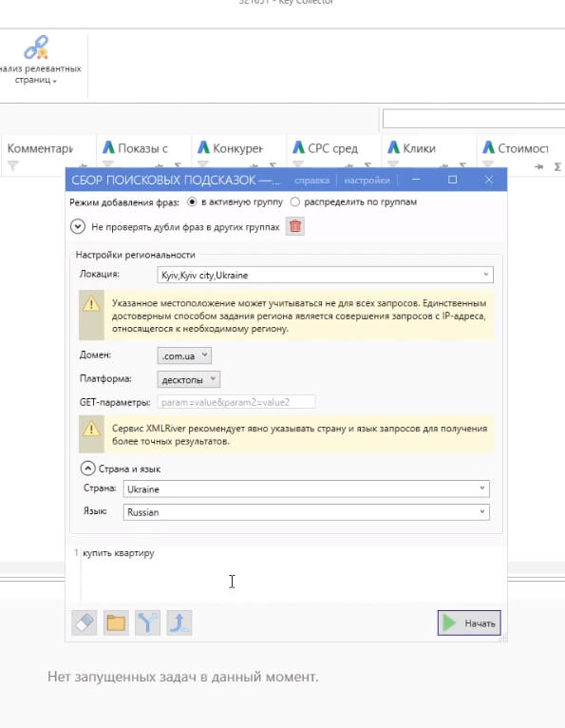Select 'распределить по группам' radio option

click(295, 202)
